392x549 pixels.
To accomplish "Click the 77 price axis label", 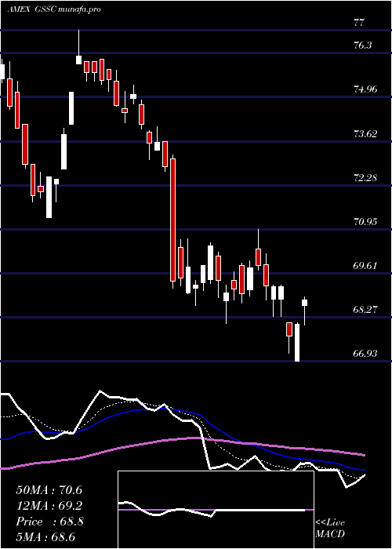I will point(359,23).
